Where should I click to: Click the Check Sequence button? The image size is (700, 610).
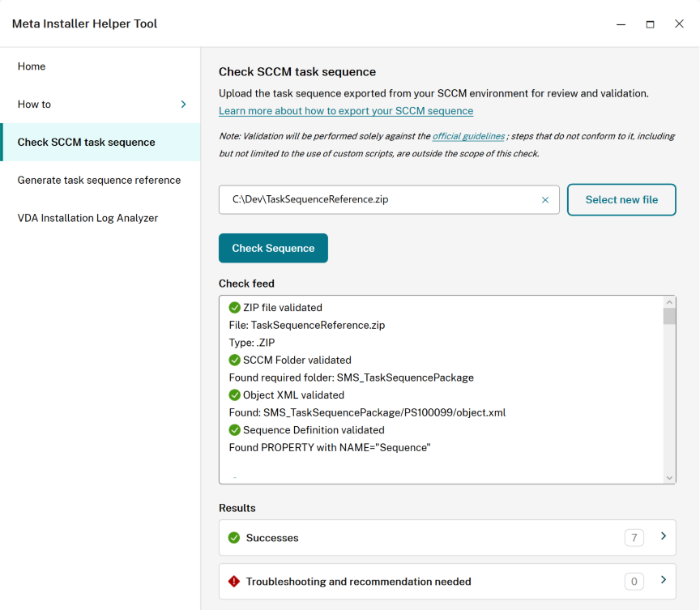click(273, 248)
